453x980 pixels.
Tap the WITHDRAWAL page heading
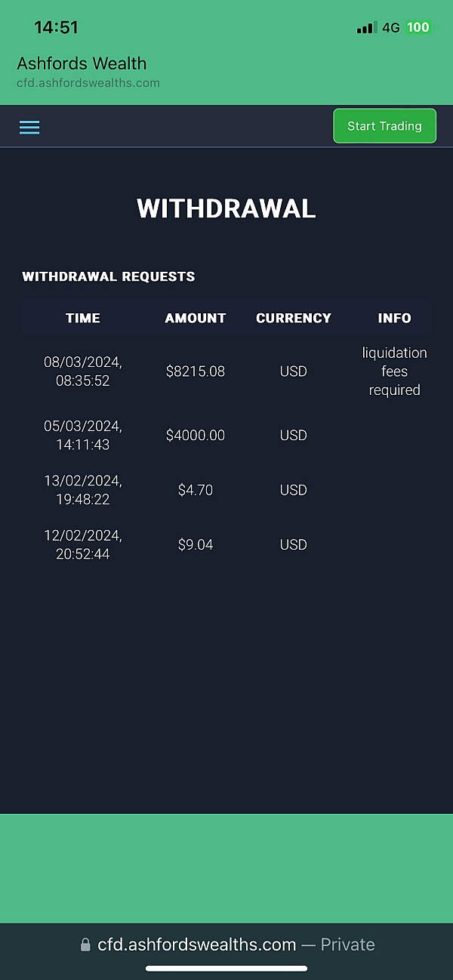point(226,208)
